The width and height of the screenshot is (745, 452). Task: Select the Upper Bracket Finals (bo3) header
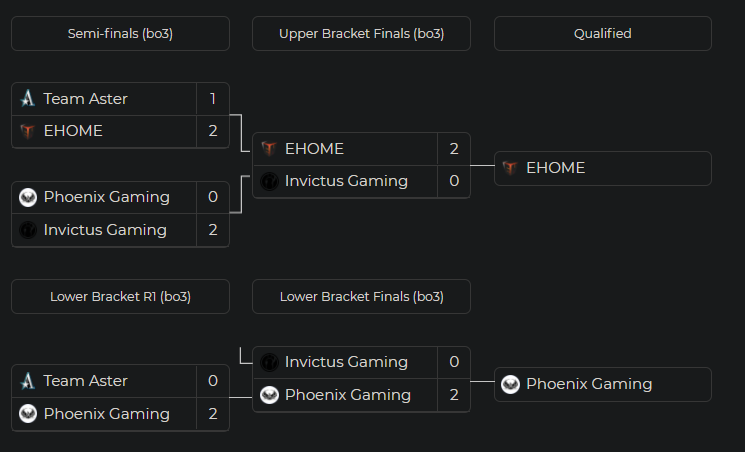pyautogui.click(x=361, y=33)
